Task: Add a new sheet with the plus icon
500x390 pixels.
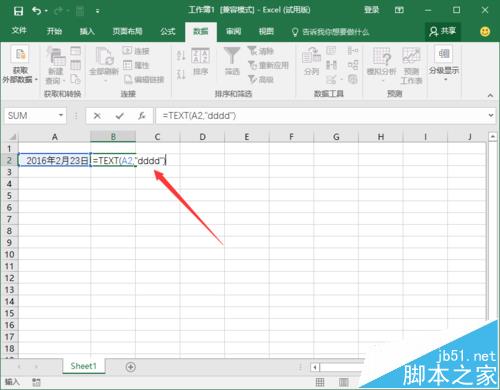Action: [x=131, y=367]
